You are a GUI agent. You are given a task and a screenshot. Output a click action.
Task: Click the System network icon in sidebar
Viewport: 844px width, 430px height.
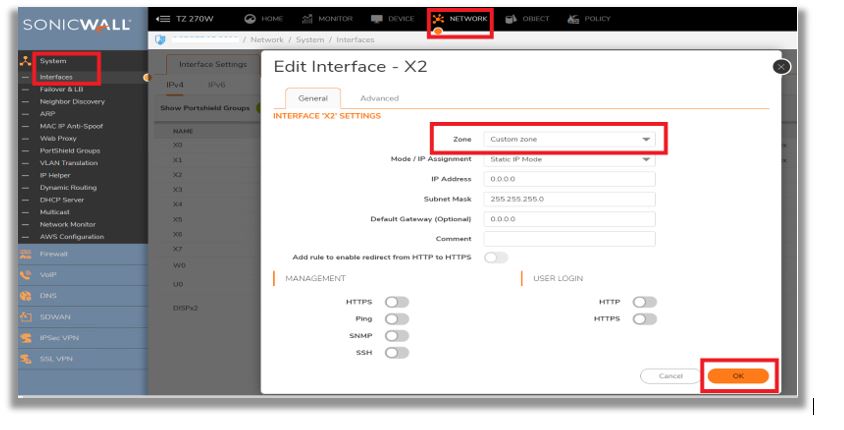tap(25, 61)
